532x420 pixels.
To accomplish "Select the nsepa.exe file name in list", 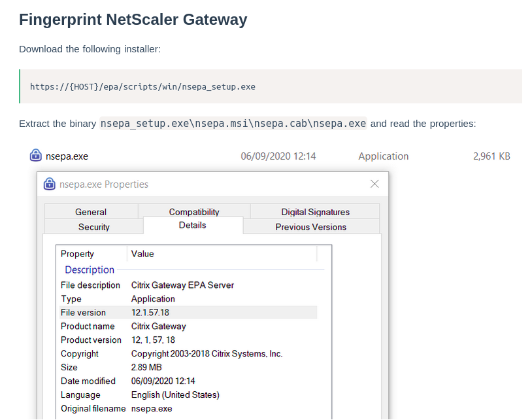I will tap(67, 156).
